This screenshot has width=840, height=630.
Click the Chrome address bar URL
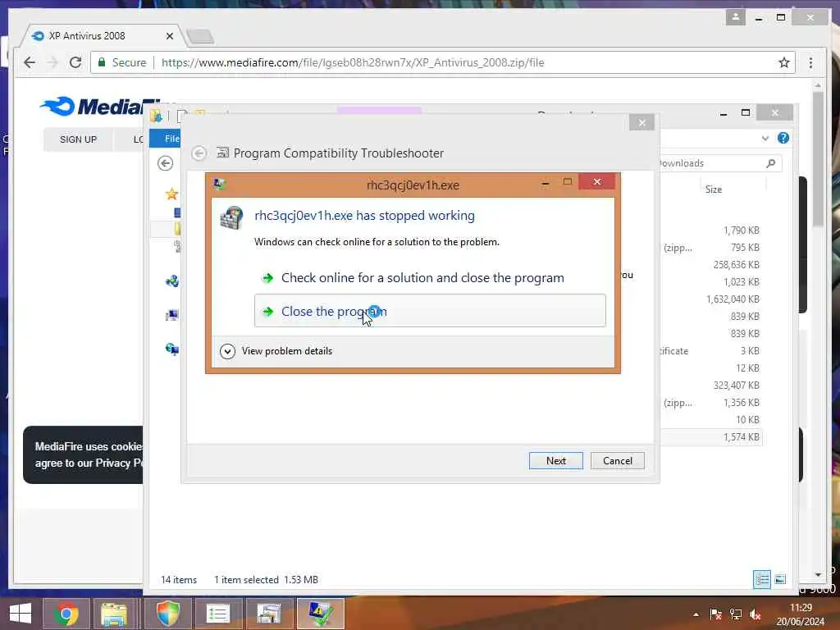[x=353, y=62]
